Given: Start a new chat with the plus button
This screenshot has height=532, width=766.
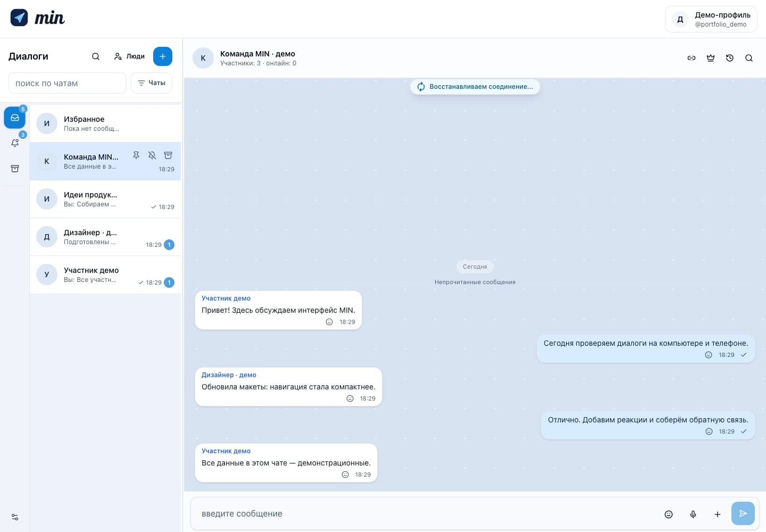Looking at the screenshot, I should click(x=163, y=56).
